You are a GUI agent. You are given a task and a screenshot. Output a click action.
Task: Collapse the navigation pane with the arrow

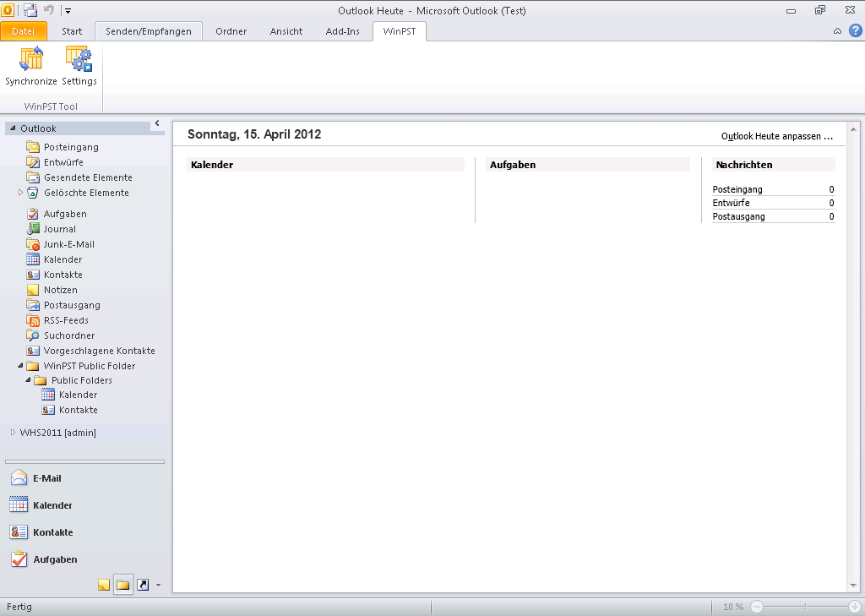[x=157, y=124]
